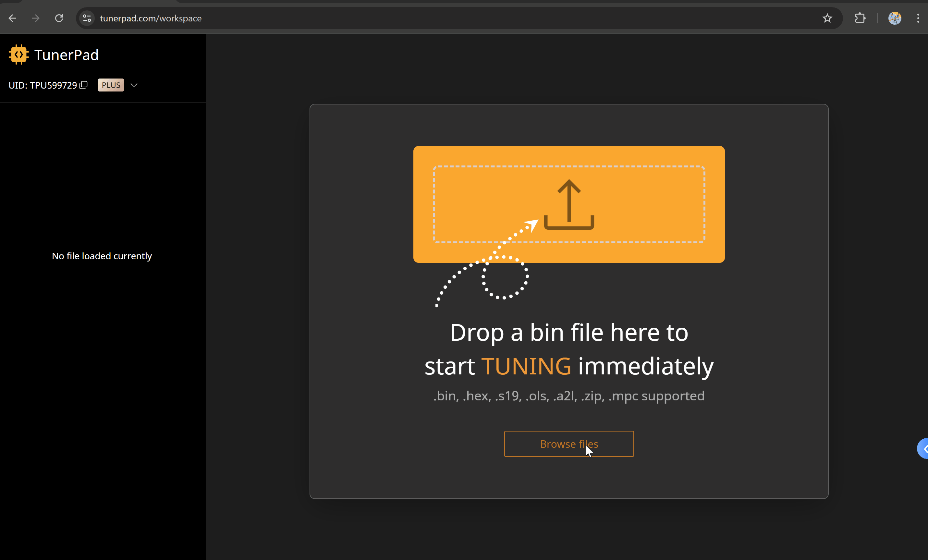Screen dimensions: 928x560
Task: Click the browser back arrow
Action: (x=12, y=18)
